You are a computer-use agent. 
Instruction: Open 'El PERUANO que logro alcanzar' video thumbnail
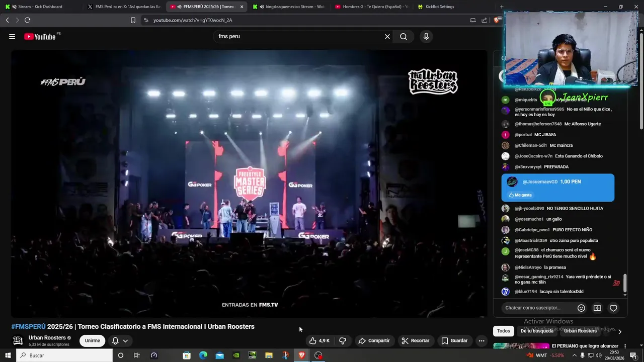click(521, 346)
